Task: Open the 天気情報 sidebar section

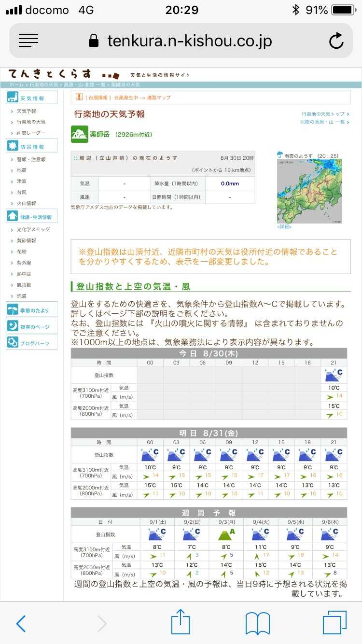Action: click(31, 98)
